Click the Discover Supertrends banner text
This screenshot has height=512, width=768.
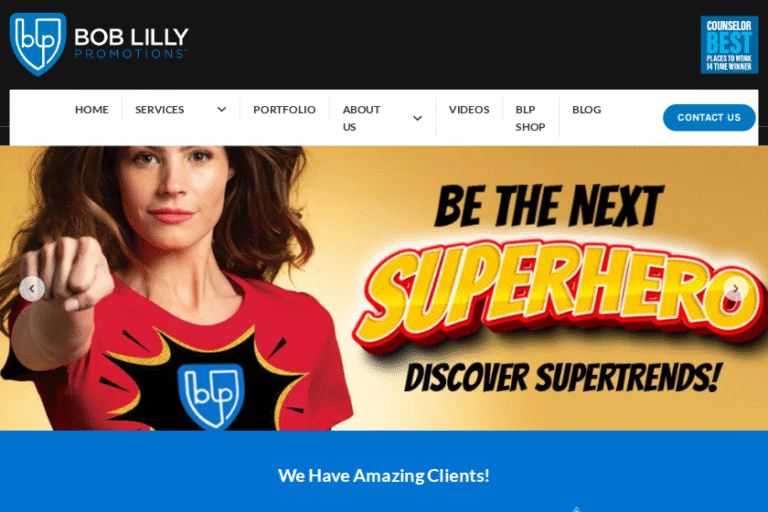click(x=563, y=377)
